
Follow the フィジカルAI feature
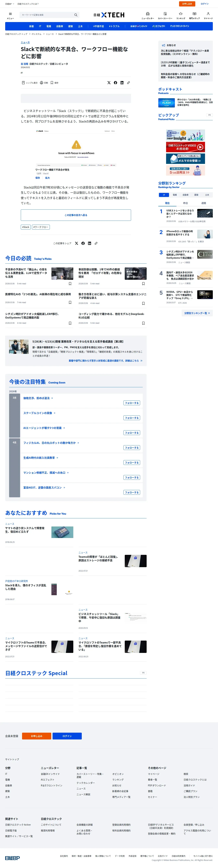coord(132,448)
